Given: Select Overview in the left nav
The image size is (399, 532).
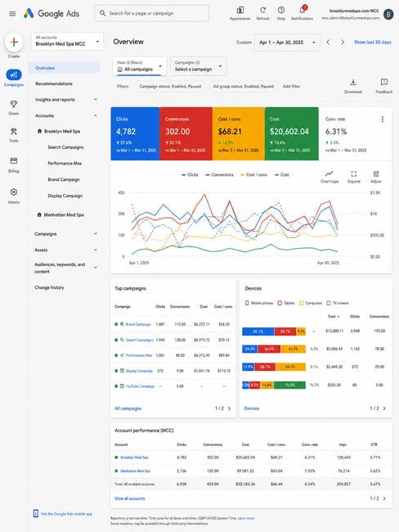Looking at the screenshot, I should pyautogui.click(x=65, y=68).
